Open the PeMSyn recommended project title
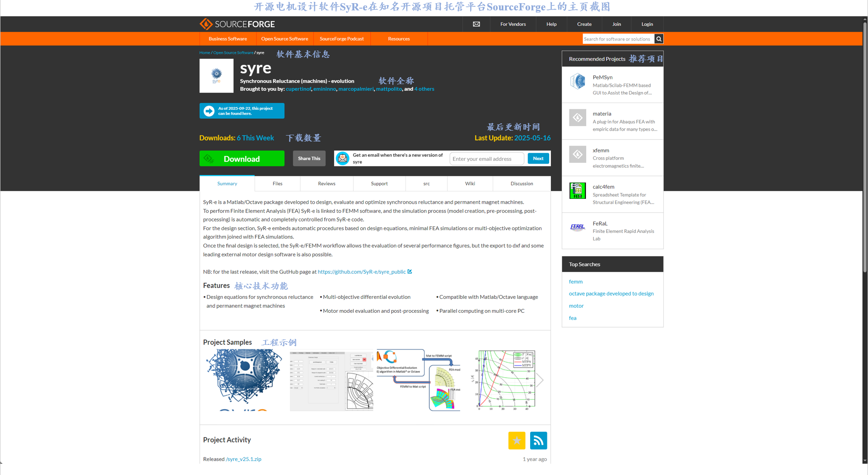The width and height of the screenshot is (868, 475). pos(602,77)
